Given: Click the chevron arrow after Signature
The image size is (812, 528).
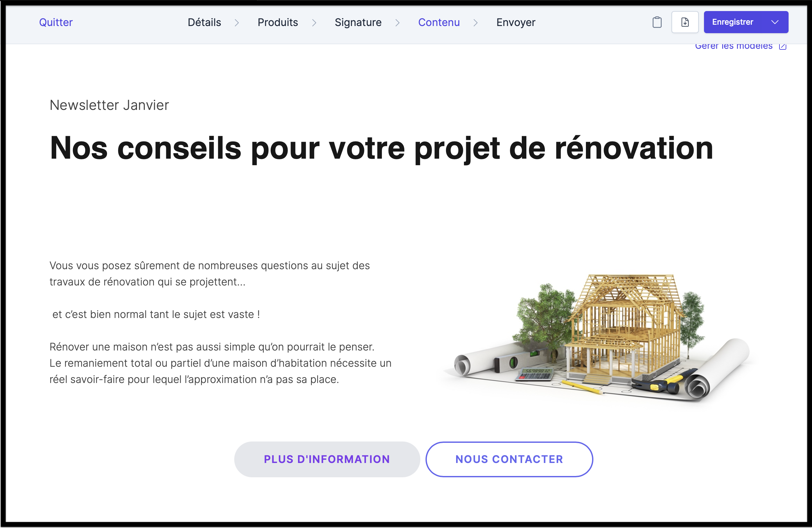Looking at the screenshot, I should click(x=397, y=22).
